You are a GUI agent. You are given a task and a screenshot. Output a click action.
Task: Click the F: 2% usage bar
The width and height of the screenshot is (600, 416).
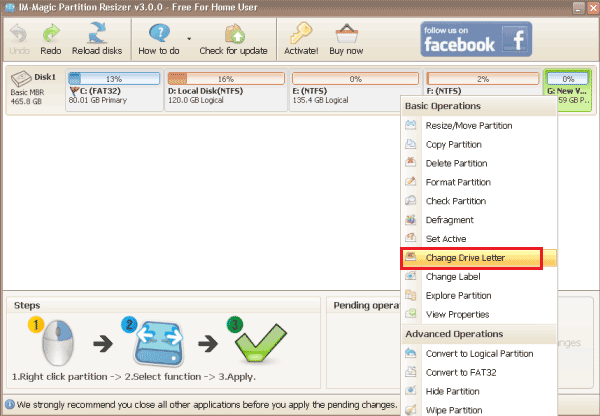point(483,79)
